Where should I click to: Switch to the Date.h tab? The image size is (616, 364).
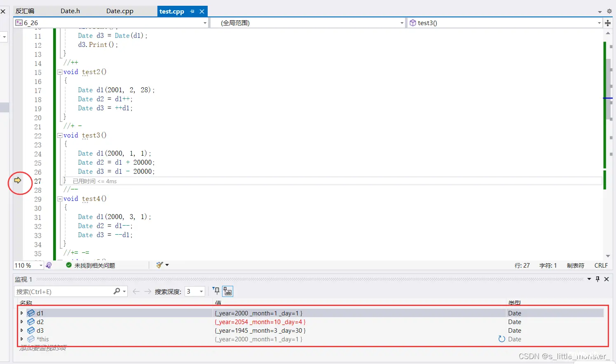[x=70, y=11]
